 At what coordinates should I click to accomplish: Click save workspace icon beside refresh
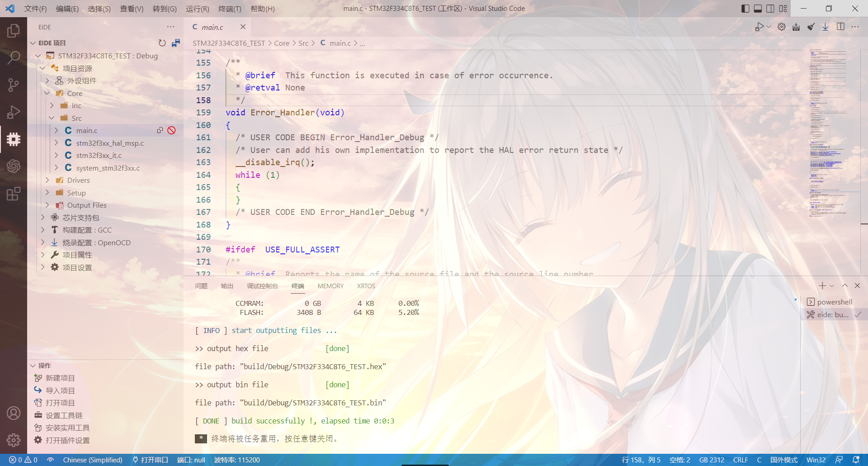[176, 43]
